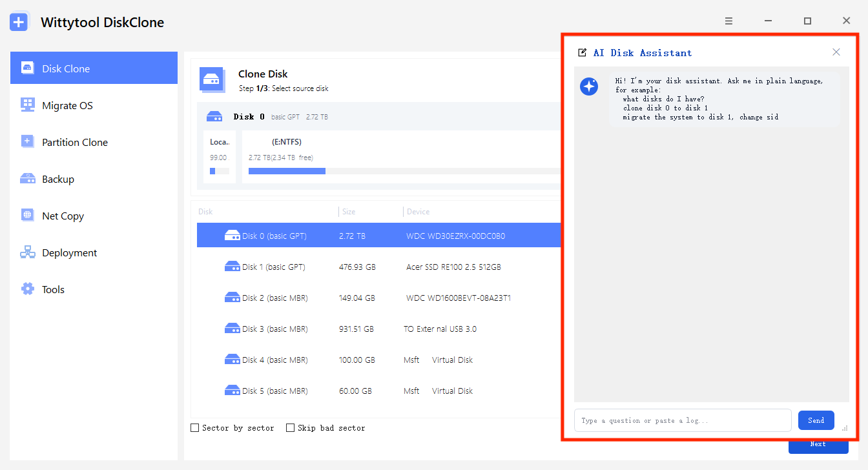The height and width of the screenshot is (470, 868).
Task: Click the question input field
Action: pos(683,420)
